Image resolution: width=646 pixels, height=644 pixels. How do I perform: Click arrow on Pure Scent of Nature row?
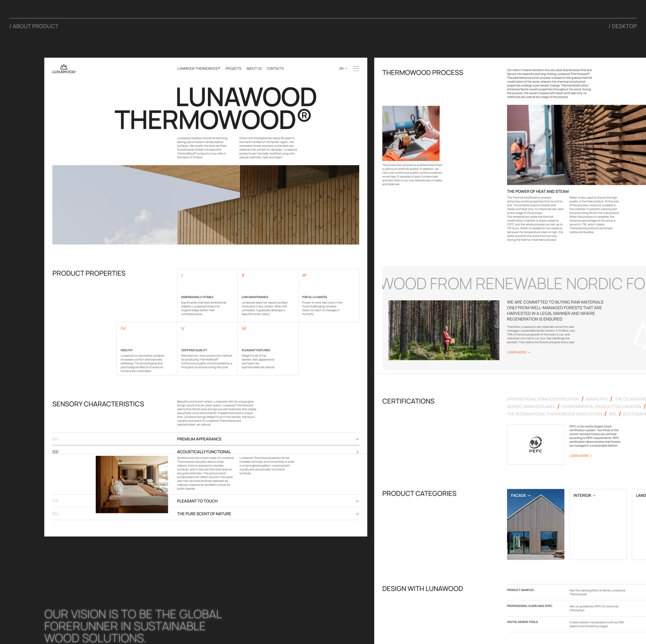click(357, 514)
